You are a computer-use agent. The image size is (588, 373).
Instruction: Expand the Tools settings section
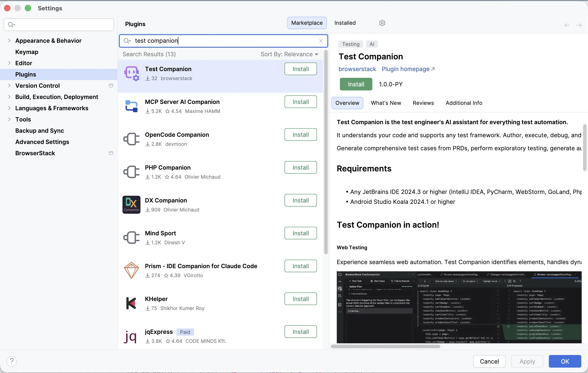(9, 119)
